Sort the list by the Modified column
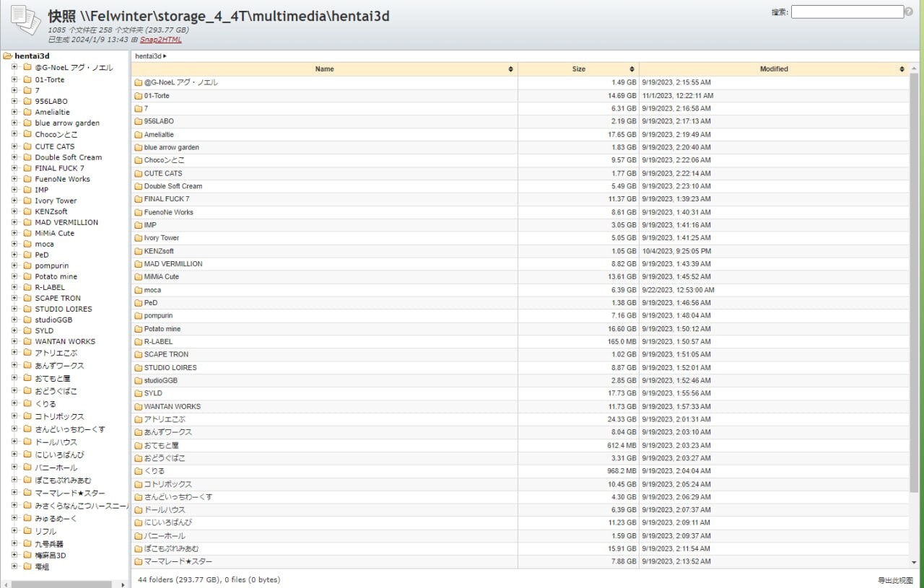The image size is (924, 588). pyautogui.click(x=774, y=69)
